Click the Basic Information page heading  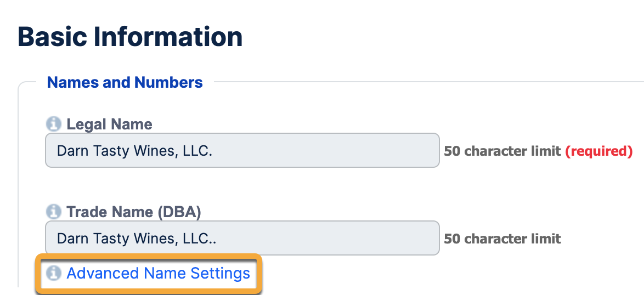[x=130, y=37]
